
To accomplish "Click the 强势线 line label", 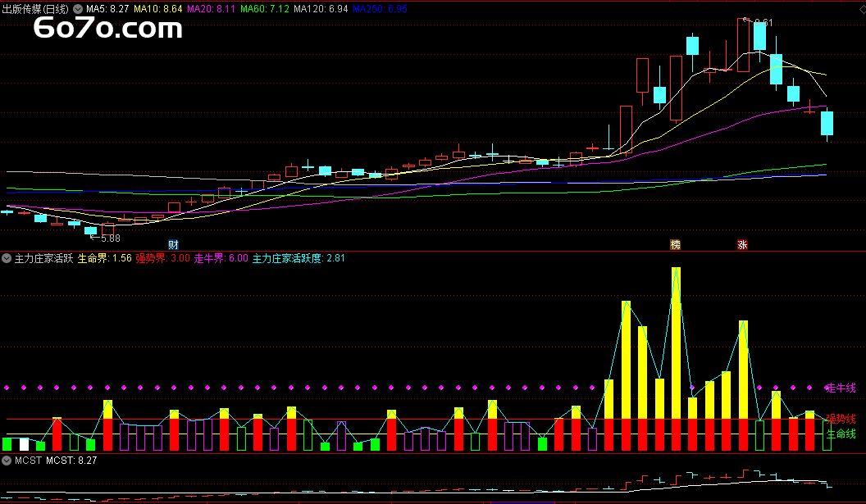I will coord(841,419).
